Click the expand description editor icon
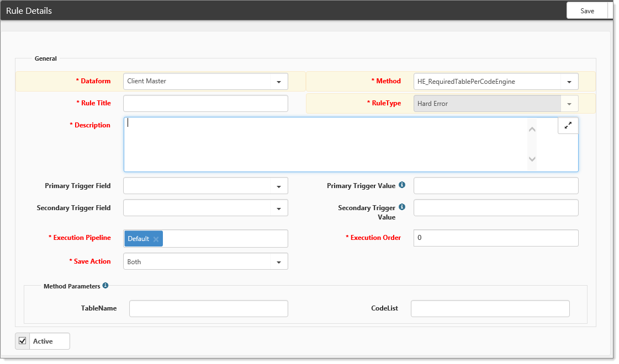 [x=568, y=126]
